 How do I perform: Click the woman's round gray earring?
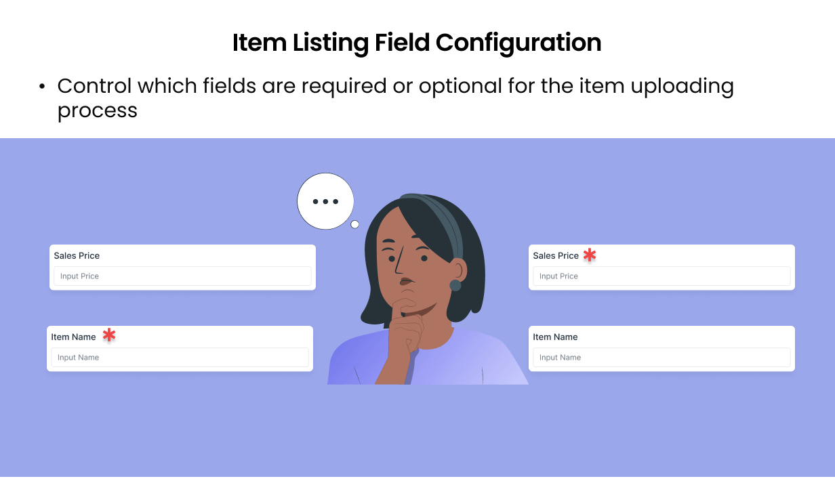(455, 285)
